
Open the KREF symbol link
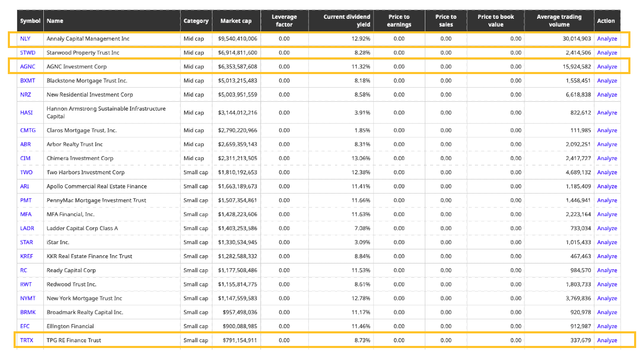[x=27, y=257]
